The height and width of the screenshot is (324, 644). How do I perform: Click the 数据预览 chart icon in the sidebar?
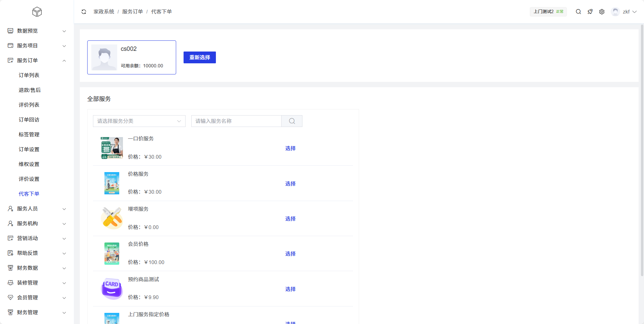coord(10,31)
